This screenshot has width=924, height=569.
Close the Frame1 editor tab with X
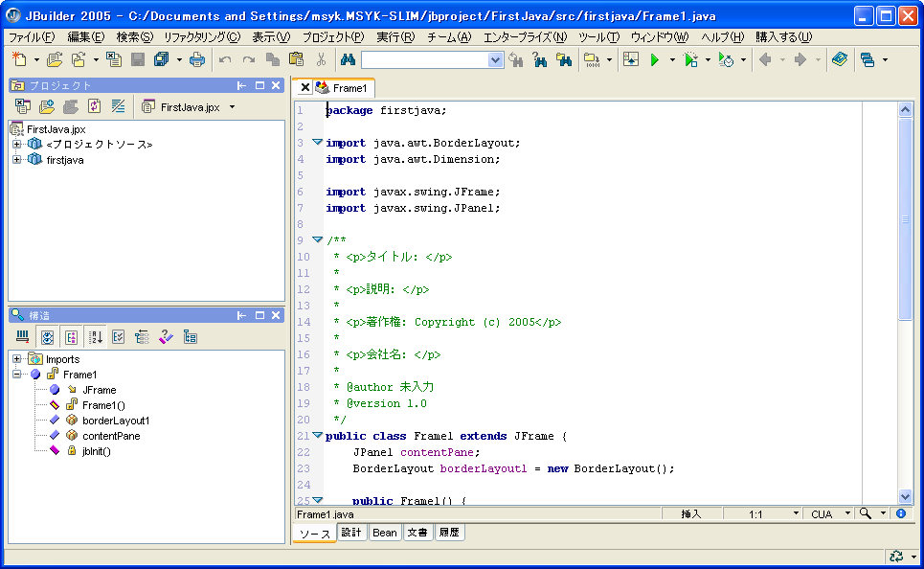305,87
